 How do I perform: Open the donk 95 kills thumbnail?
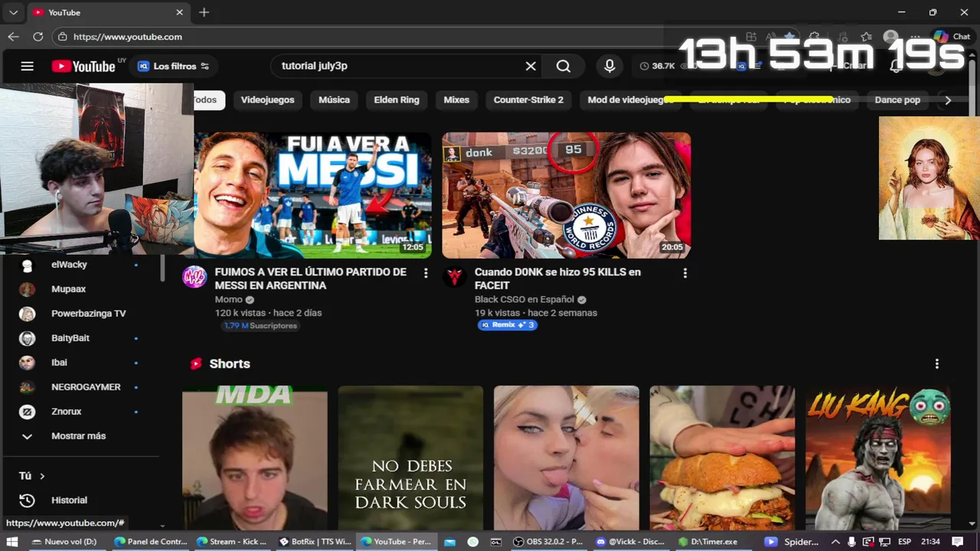click(567, 195)
